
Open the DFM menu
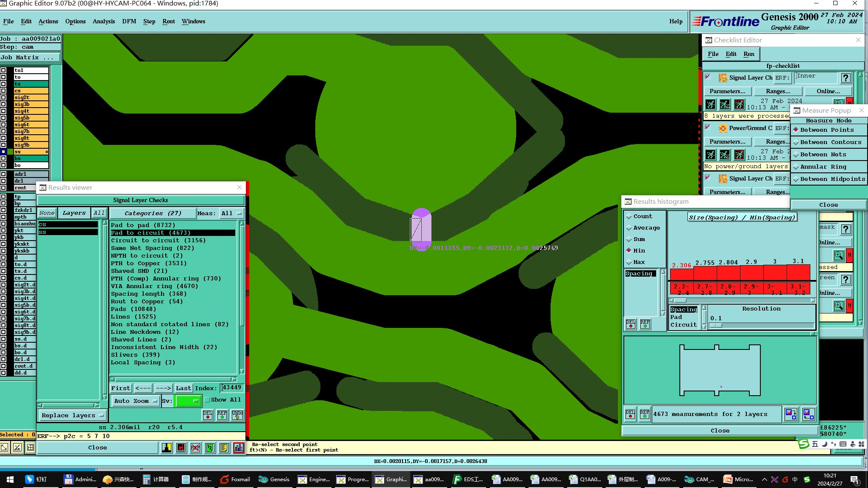(129, 21)
